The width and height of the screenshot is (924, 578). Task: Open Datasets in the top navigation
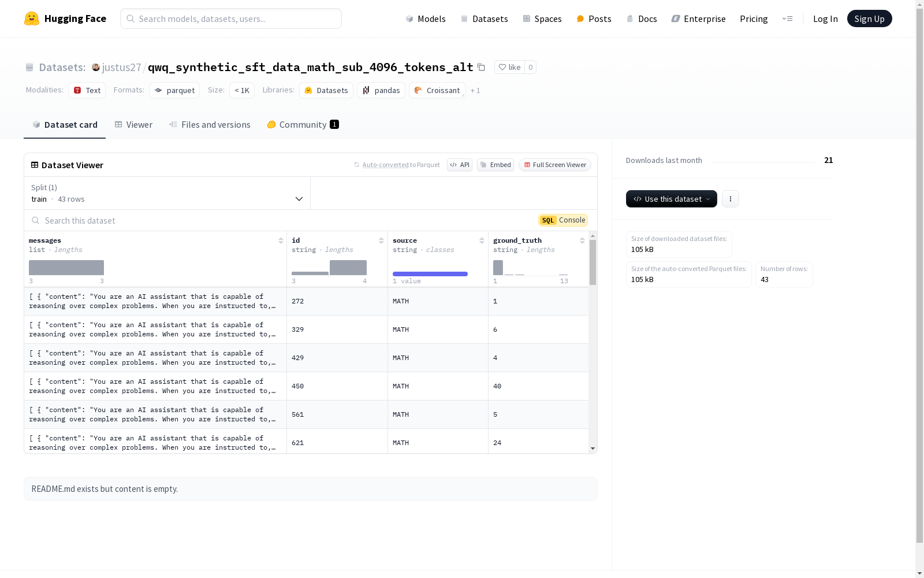pyautogui.click(x=484, y=18)
